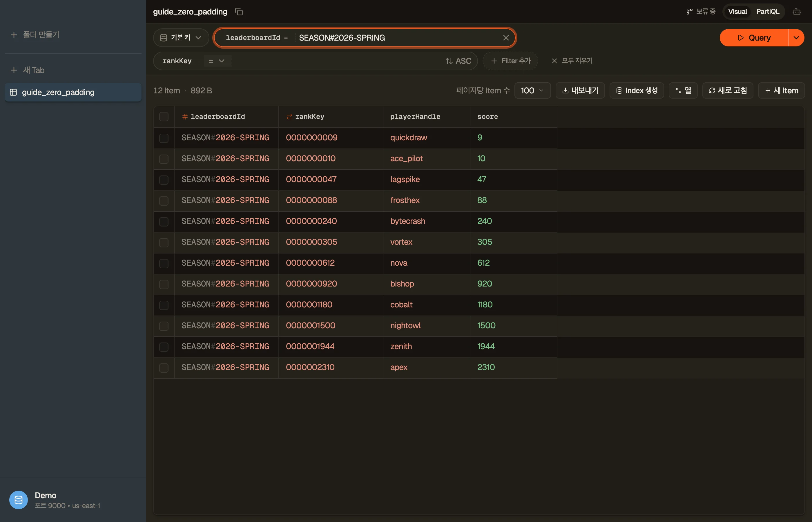Copy the guide_zero_padding table name icon
The image size is (812, 522).
coord(239,12)
